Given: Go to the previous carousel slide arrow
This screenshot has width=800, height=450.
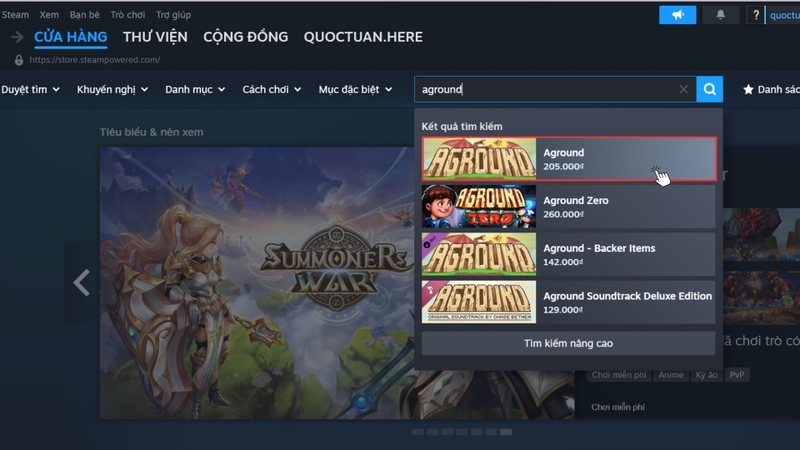Looking at the screenshot, I should click(x=82, y=283).
